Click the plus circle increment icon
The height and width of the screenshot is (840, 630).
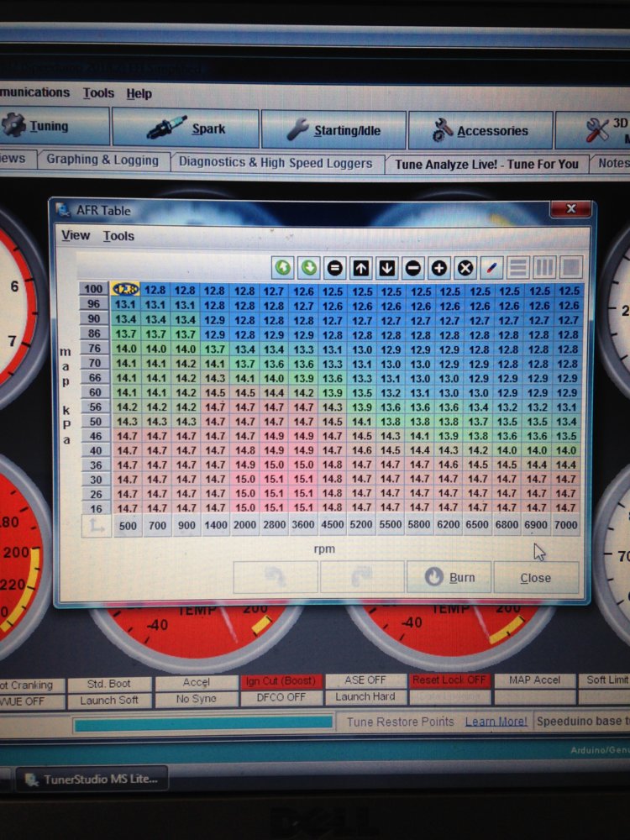(438, 268)
